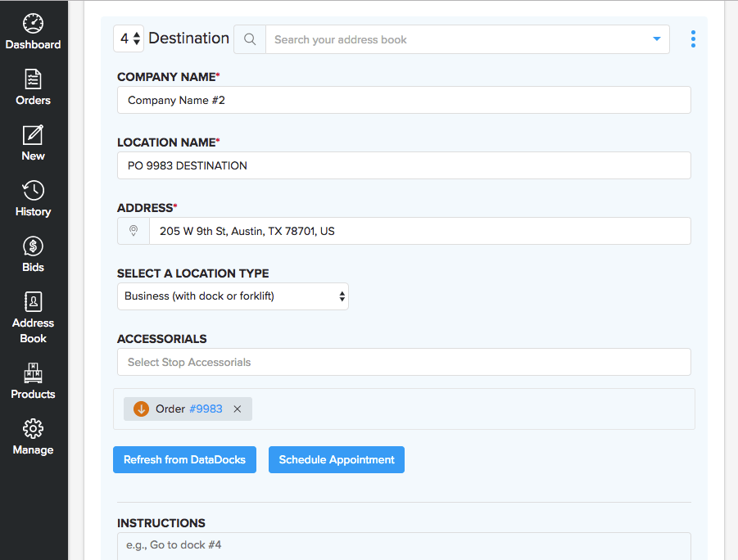
Task: Open the Address Book icon
Action: tap(33, 301)
